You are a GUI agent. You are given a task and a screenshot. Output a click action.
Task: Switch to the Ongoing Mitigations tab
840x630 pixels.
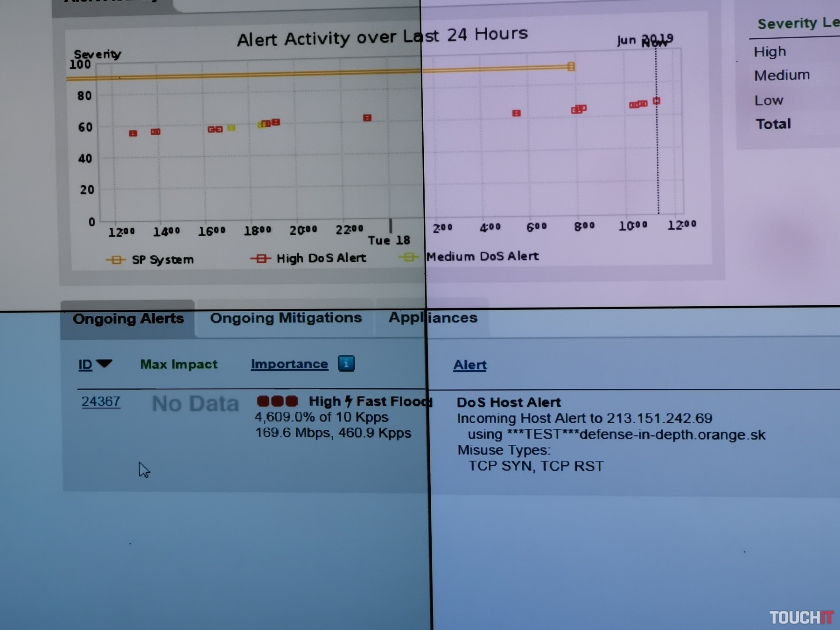pos(286,318)
